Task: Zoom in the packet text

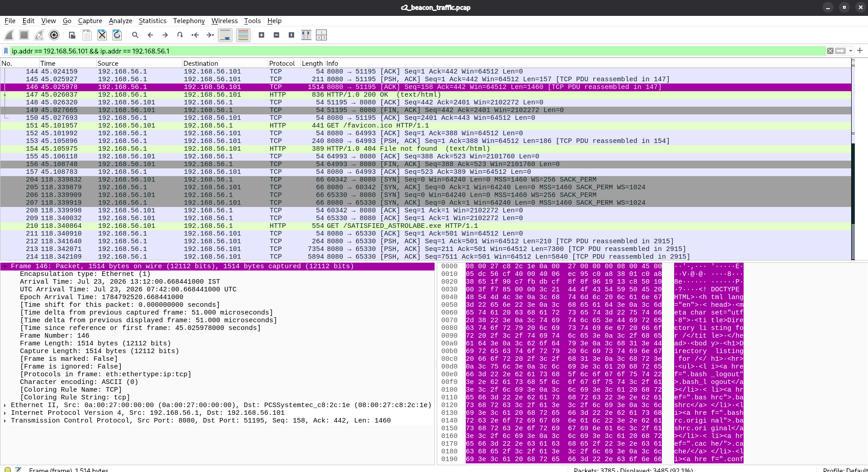Action: click(261, 35)
